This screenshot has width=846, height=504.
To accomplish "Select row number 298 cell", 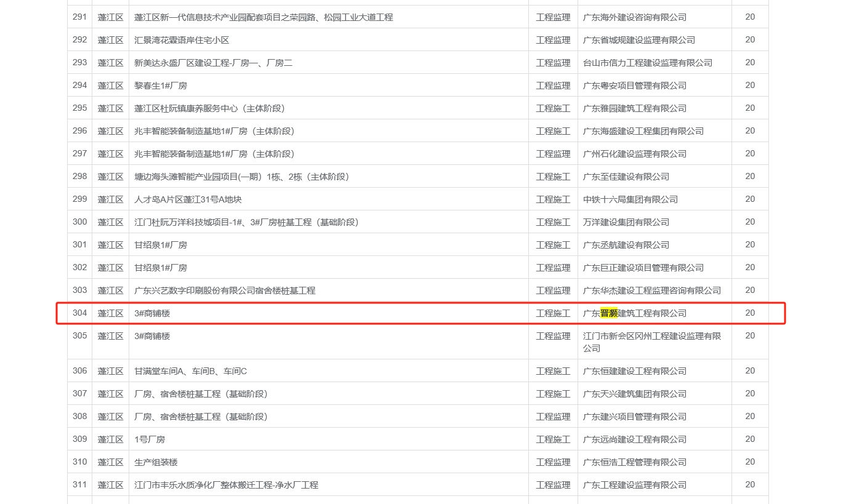I will (x=80, y=177).
